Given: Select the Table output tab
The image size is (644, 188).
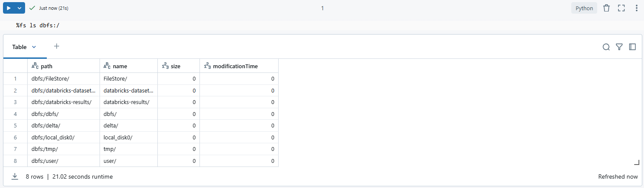Looking at the screenshot, I should 19,47.
